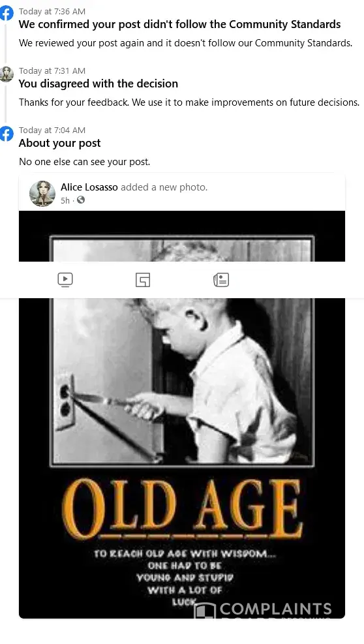Click the orange OLD AGE title text
The height and width of the screenshot is (644, 364).
pos(182,510)
